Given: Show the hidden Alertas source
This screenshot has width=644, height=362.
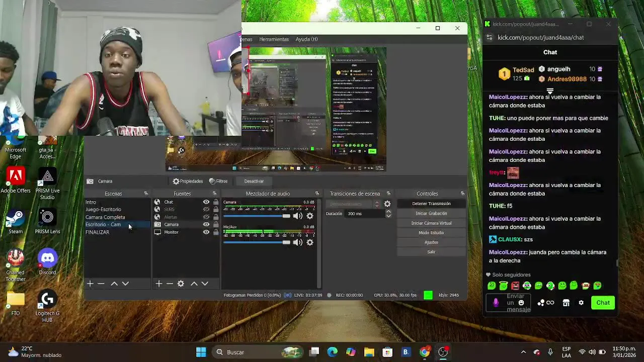Looking at the screenshot, I should (206, 217).
